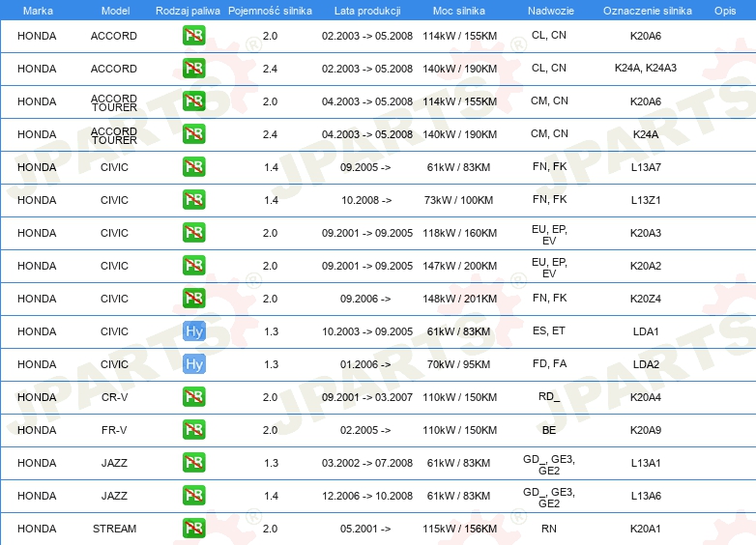Image resolution: width=756 pixels, height=545 pixels.
Task: Click body code FD, FA
Action: click(x=549, y=363)
